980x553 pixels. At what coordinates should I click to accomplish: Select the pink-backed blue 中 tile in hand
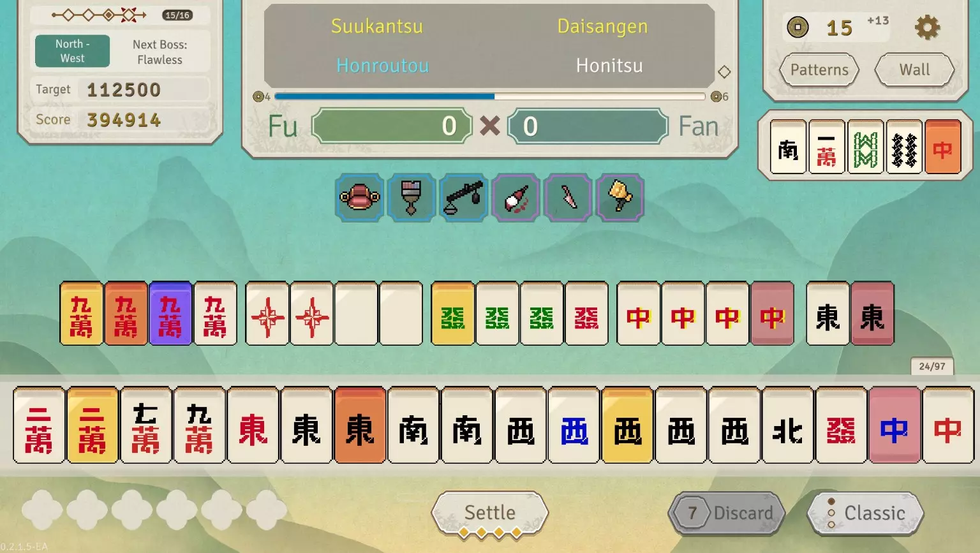[x=895, y=425]
